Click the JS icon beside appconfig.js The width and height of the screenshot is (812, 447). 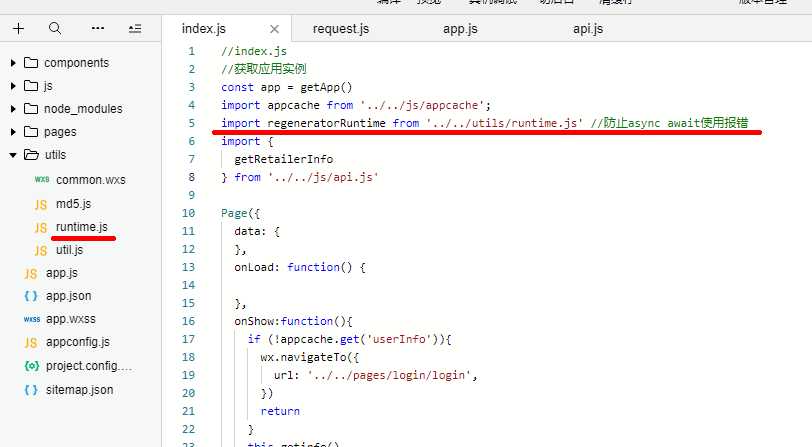31,342
